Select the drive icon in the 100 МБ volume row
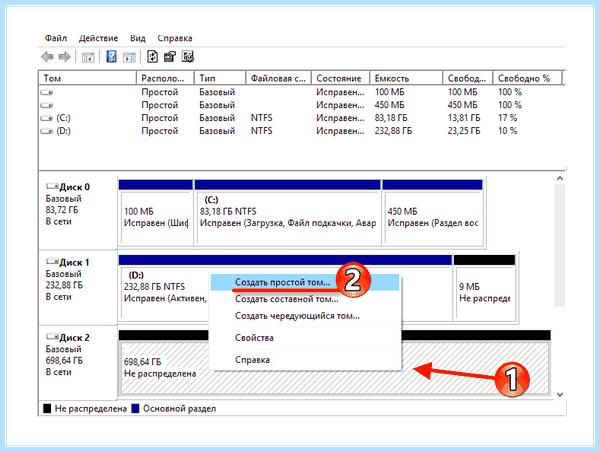 point(47,92)
